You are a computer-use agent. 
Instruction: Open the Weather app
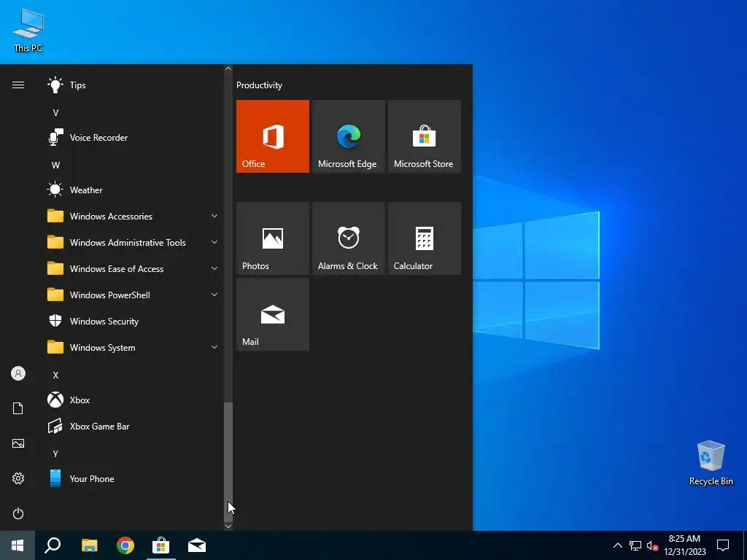[x=131, y=190]
